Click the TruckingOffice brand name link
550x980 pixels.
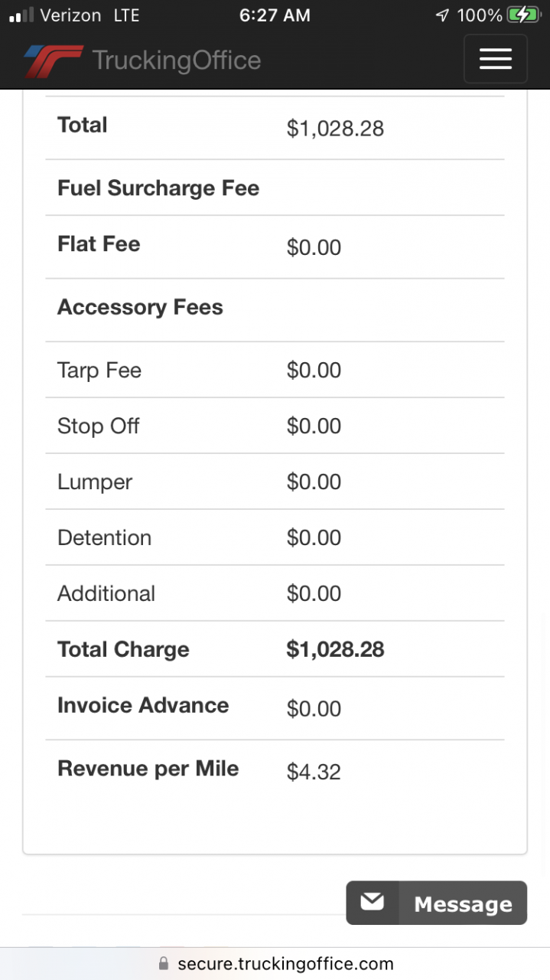[x=176, y=60]
